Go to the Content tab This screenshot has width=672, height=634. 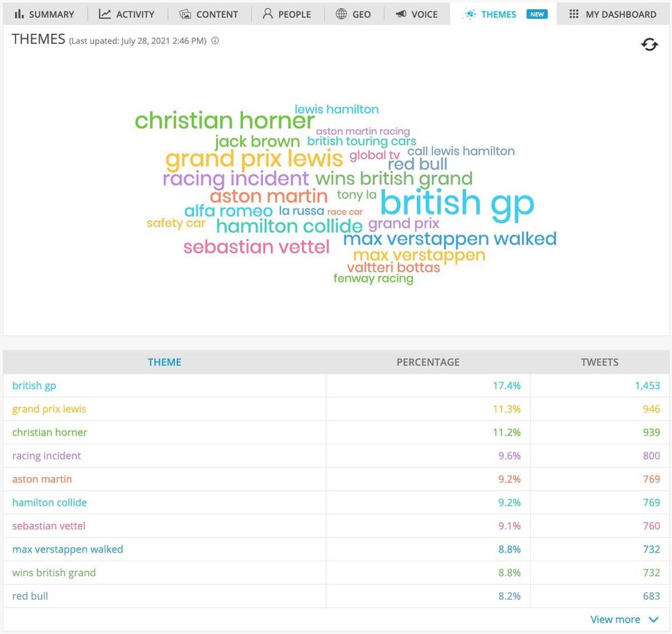[209, 14]
